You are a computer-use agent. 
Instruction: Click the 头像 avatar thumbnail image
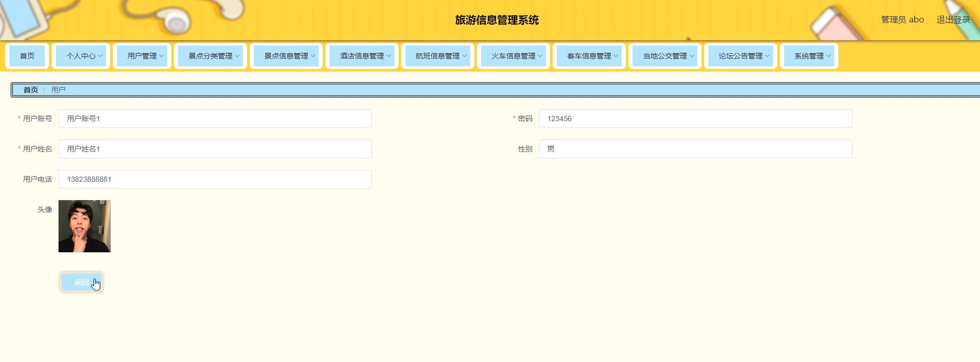click(x=85, y=226)
